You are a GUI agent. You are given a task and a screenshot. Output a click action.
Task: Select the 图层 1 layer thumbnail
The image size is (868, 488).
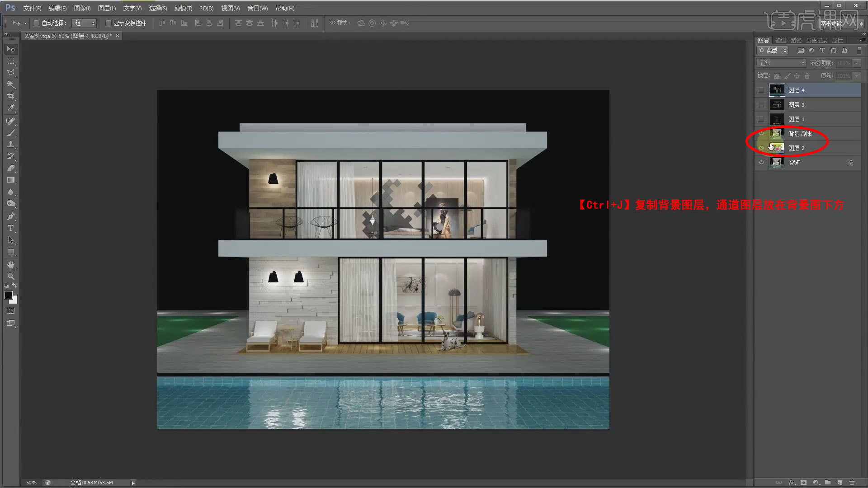click(777, 119)
